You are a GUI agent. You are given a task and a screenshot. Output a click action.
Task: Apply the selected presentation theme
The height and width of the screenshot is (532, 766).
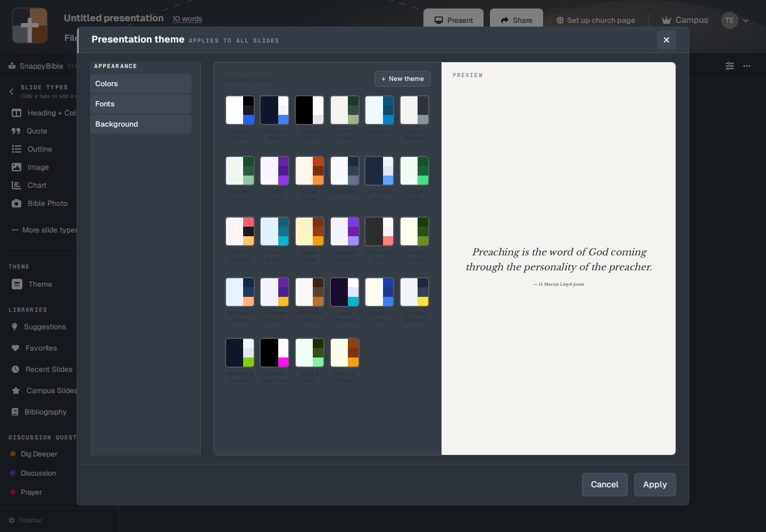(x=655, y=485)
